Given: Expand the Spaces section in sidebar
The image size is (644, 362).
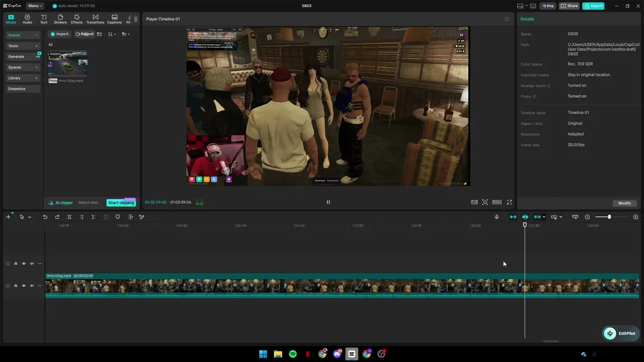Looking at the screenshot, I should [23, 67].
